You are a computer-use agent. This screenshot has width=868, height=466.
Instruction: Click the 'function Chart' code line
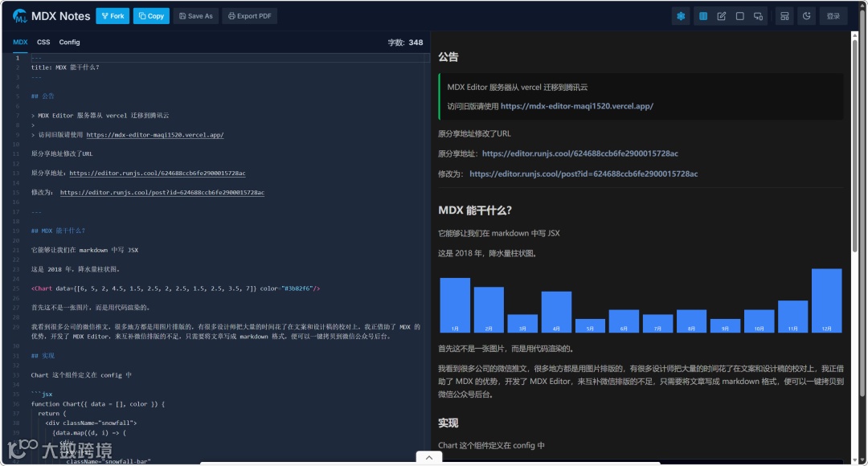[x=98, y=404]
